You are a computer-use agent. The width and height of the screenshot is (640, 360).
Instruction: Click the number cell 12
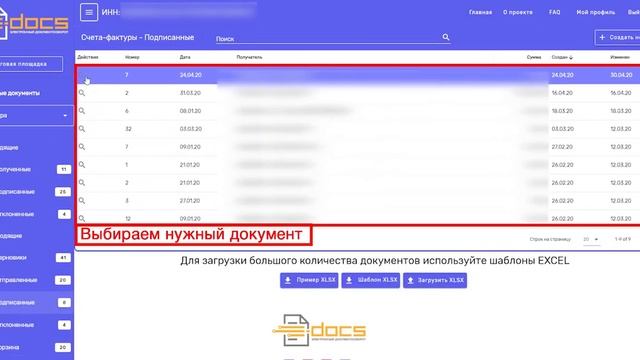[128, 219]
